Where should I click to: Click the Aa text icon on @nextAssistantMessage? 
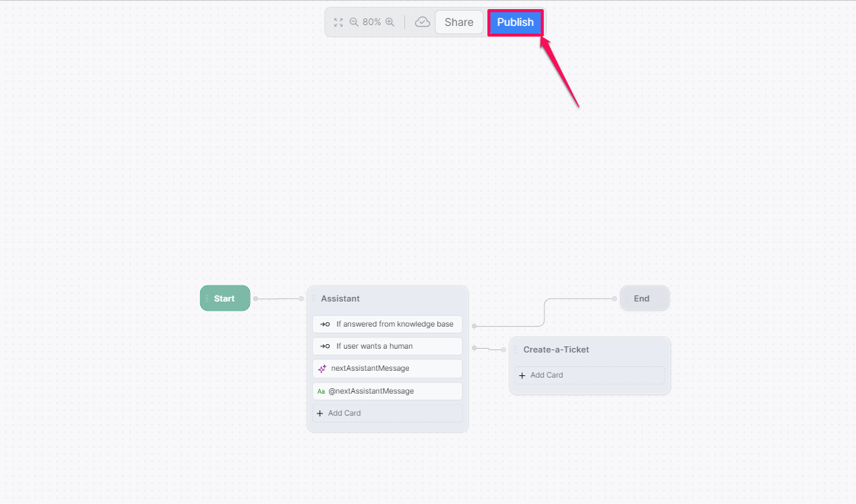tap(321, 391)
